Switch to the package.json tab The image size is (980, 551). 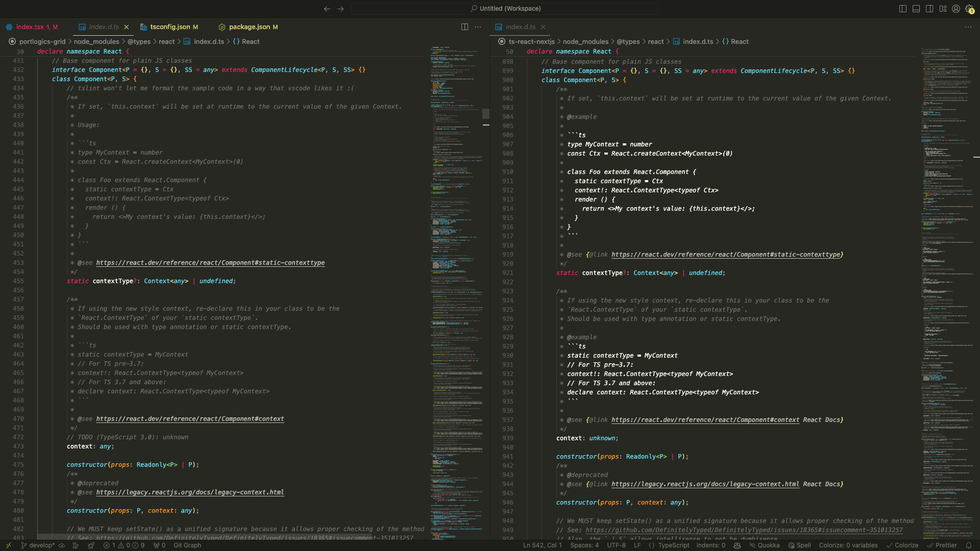tap(249, 27)
